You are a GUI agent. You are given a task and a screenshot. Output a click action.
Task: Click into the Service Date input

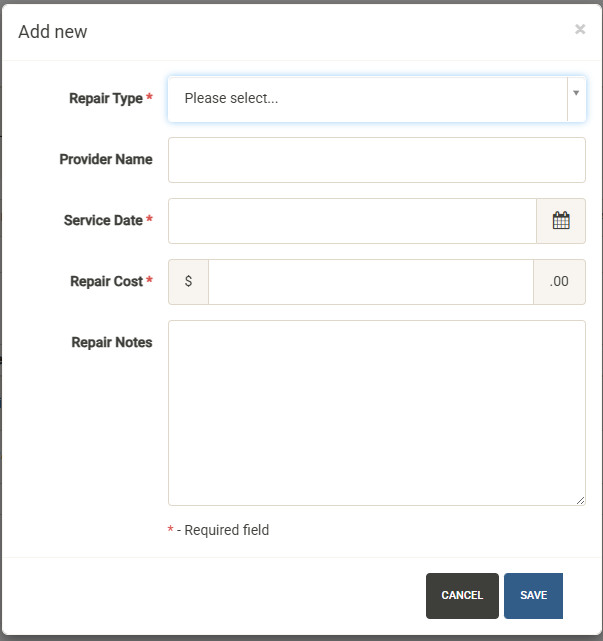coord(352,221)
